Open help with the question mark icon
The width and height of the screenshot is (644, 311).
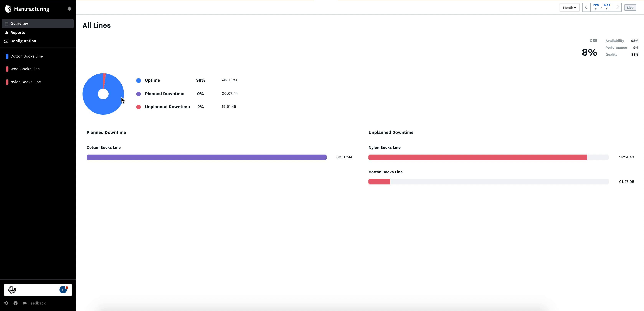16,303
